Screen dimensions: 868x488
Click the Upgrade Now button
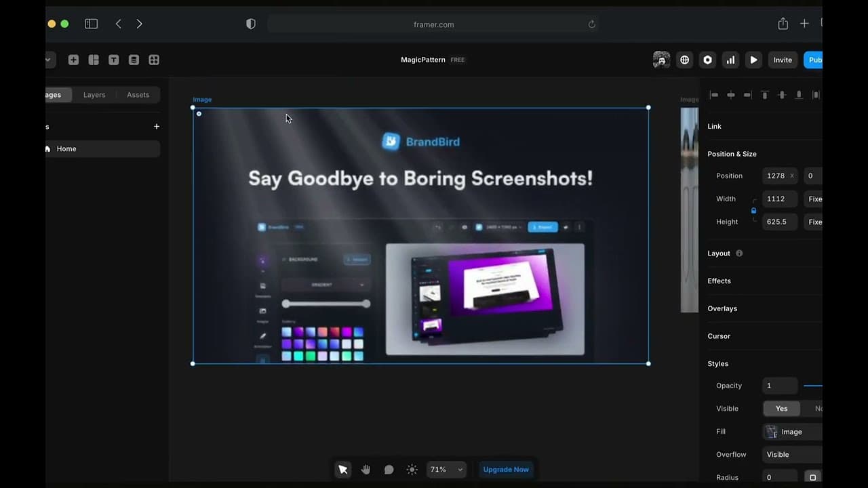pos(506,469)
